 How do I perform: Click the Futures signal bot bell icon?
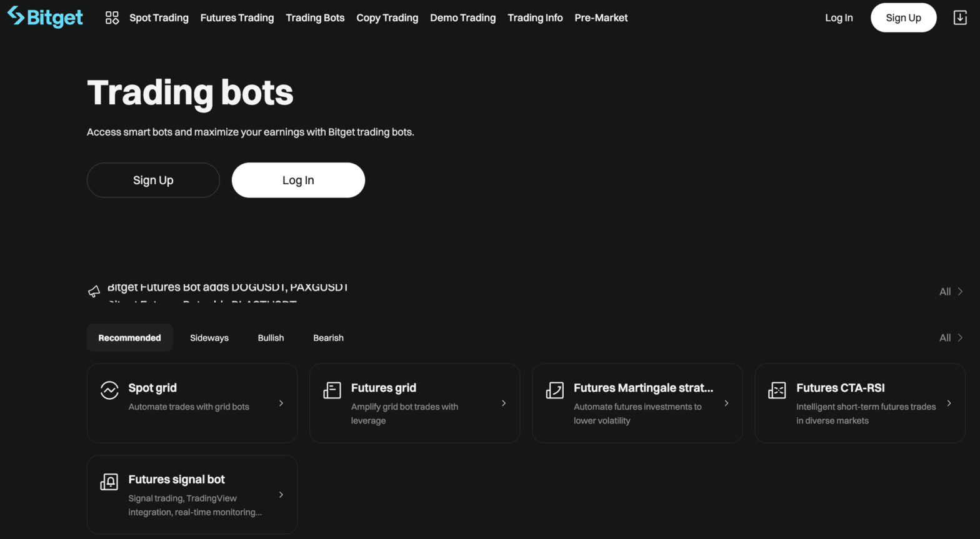[109, 482]
